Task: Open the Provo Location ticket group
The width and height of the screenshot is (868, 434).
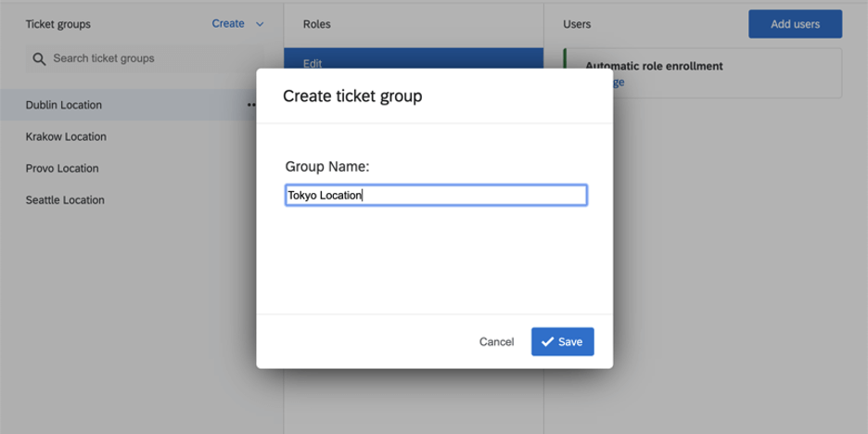Action: click(x=62, y=168)
